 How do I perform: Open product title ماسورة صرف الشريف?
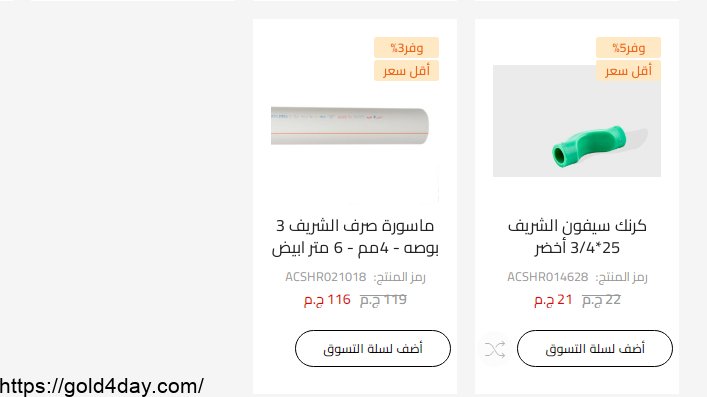point(355,236)
